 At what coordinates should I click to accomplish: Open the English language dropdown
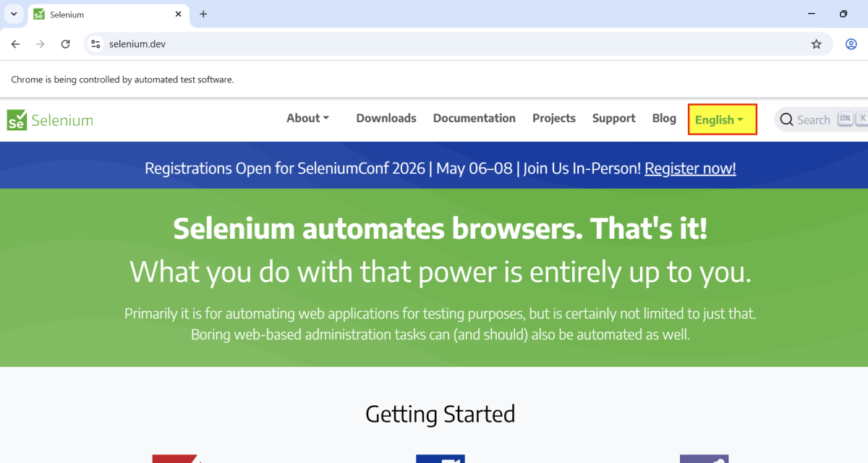pos(721,120)
